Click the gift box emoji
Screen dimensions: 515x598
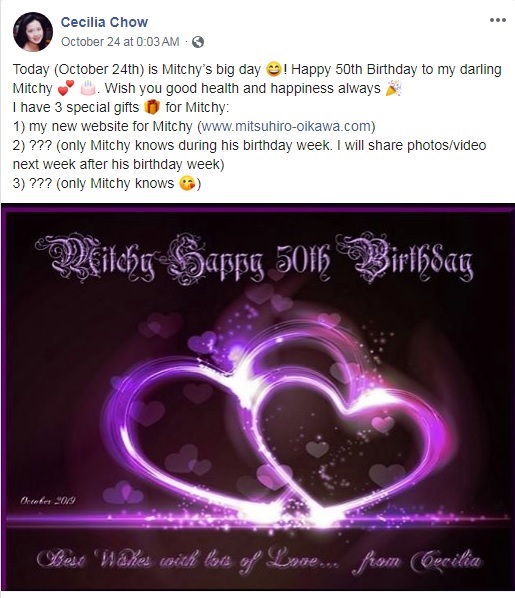tap(151, 107)
